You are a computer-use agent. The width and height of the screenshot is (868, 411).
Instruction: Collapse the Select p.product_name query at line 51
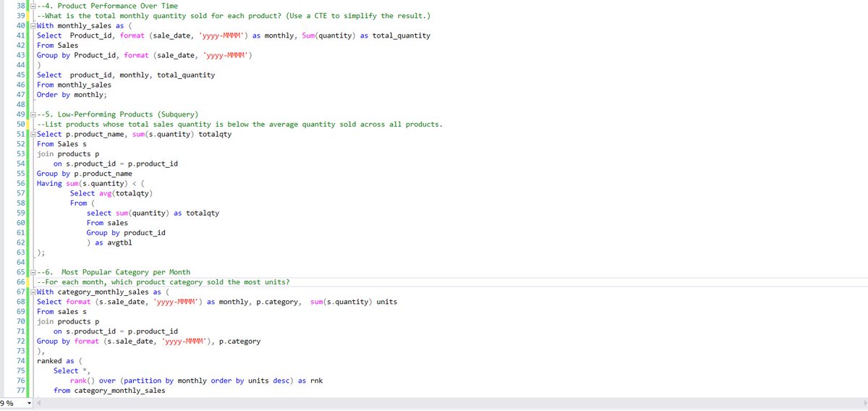tap(33, 134)
